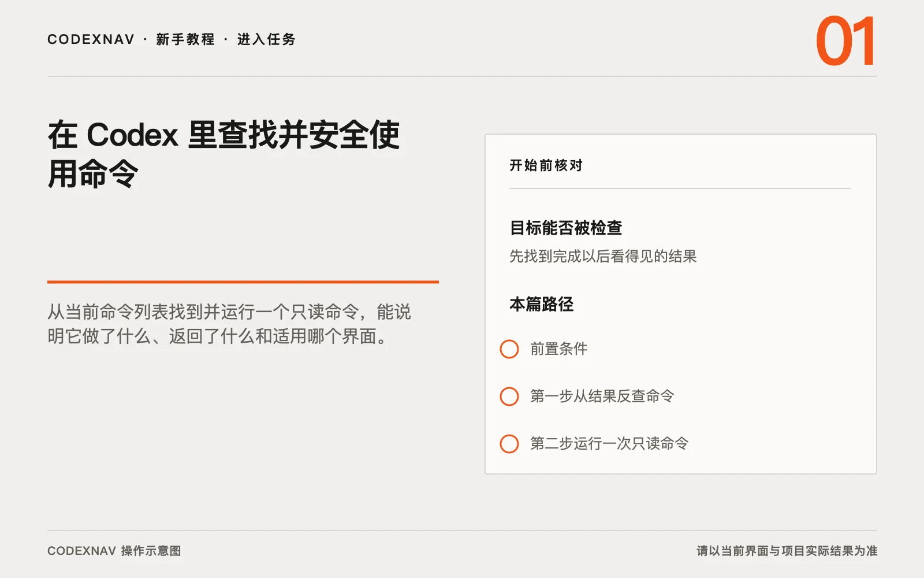924x578 pixels.
Task: Open the 进入任务 breadcrumb item
Action: (266, 39)
